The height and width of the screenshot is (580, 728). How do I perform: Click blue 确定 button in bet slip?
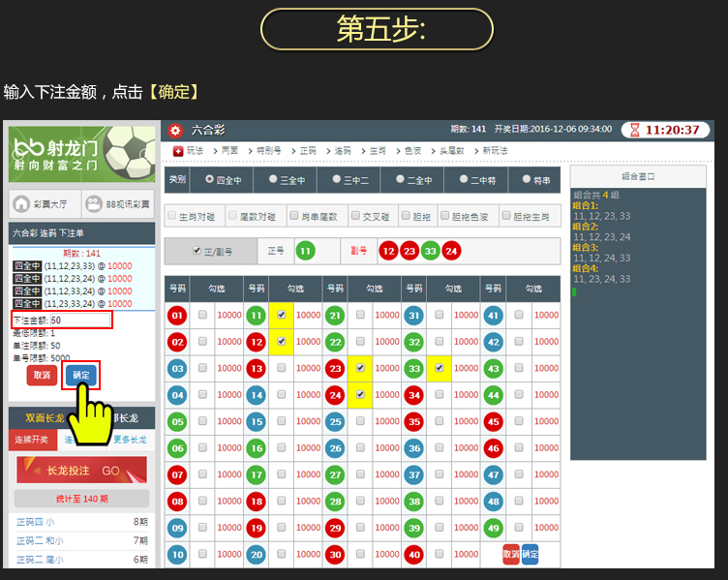80,376
